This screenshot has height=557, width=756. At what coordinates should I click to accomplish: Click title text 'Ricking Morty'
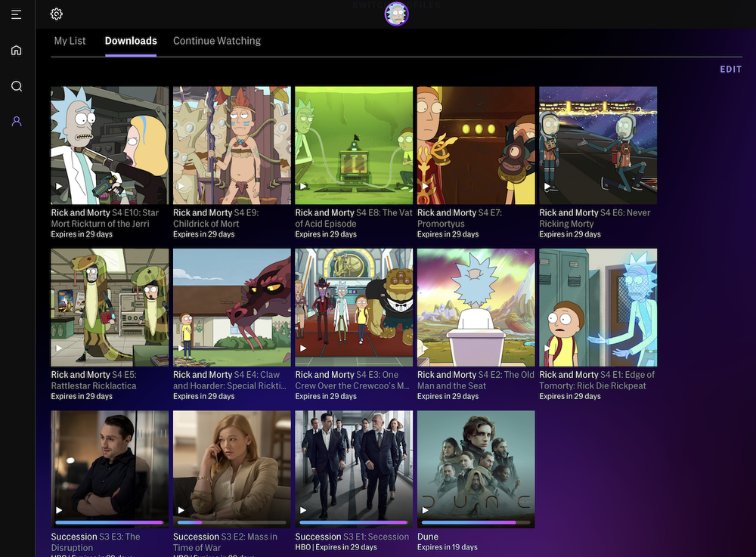566,224
